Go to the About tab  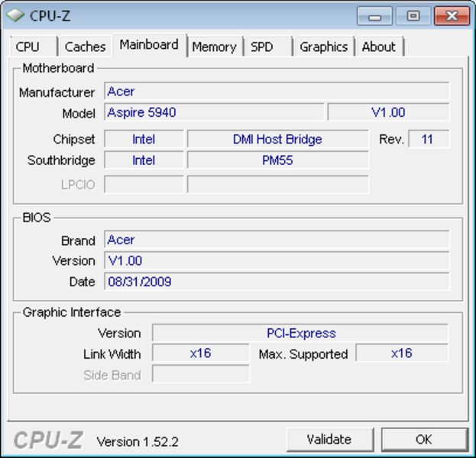coord(380,47)
